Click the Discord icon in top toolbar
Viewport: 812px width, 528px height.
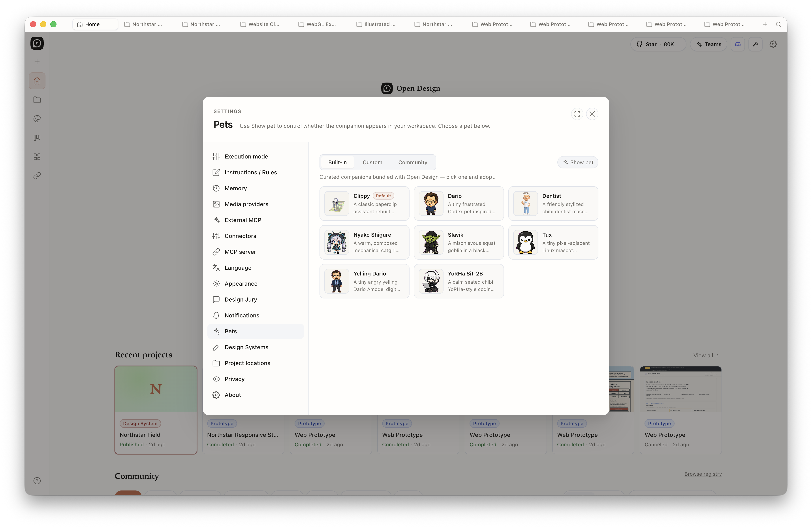coord(738,44)
